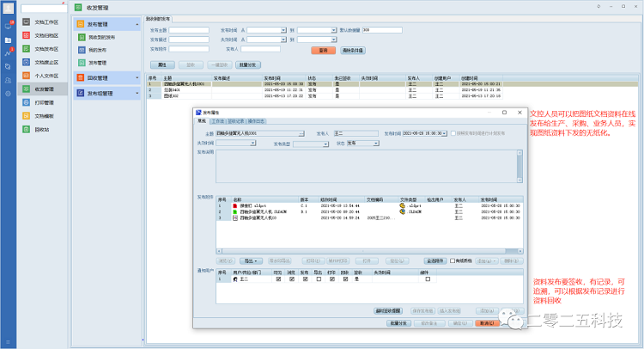
Task: Switch to the 工作流 tab
Action: pos(218,121)
